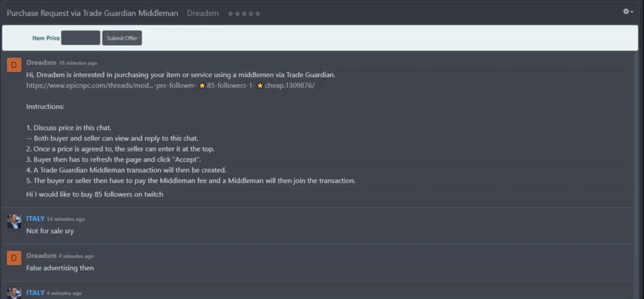
Task: Click the orange Dreadxm avatar beside the purchase request message
Action: 14,65
